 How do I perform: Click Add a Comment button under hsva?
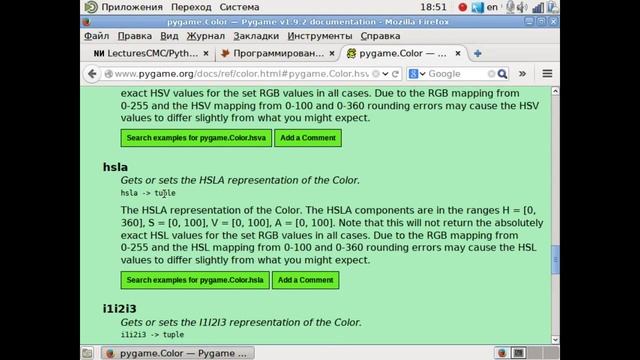308,138
